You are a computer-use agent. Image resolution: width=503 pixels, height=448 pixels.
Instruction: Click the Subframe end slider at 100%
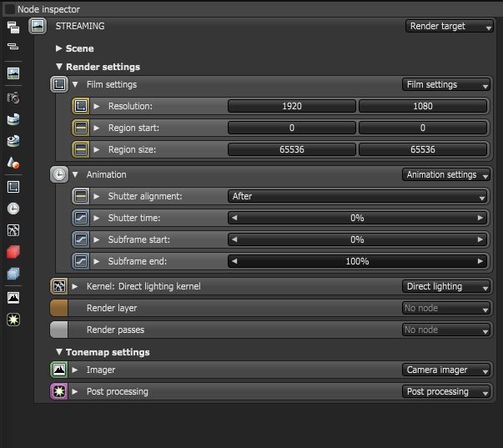click(x=357, y=262)
